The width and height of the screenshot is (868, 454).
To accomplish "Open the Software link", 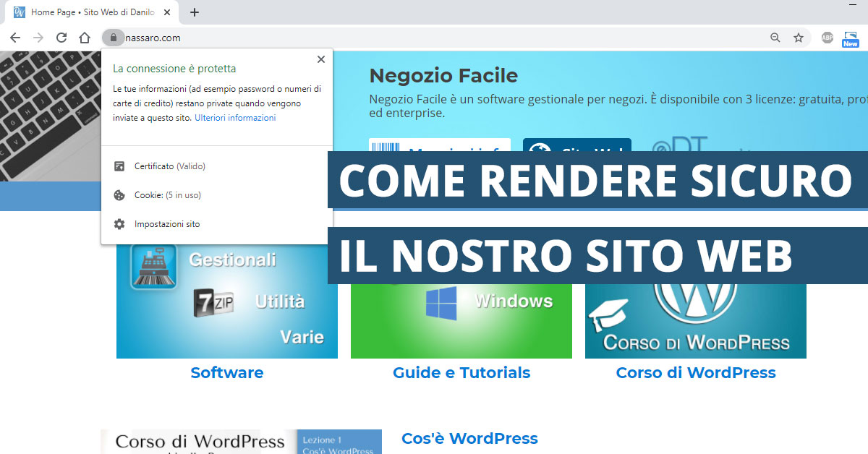I will 227,373.
